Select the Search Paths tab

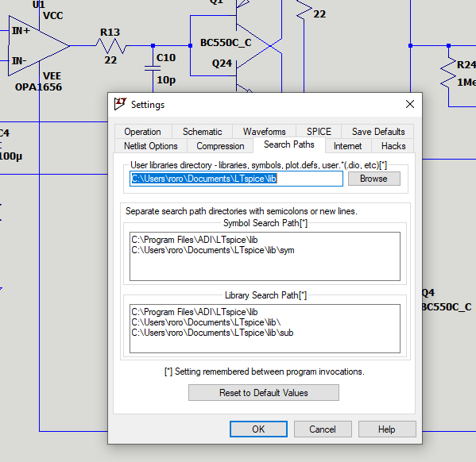tap(289, 144)
